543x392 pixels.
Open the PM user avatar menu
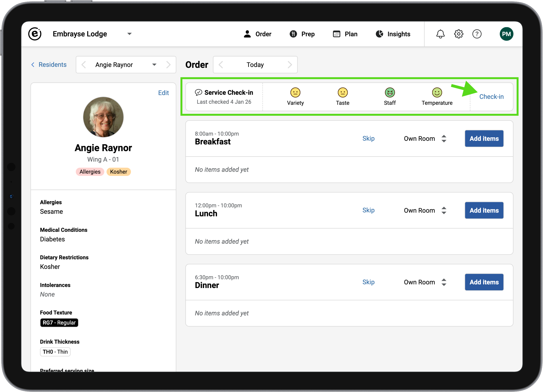[x=506, y=34]
